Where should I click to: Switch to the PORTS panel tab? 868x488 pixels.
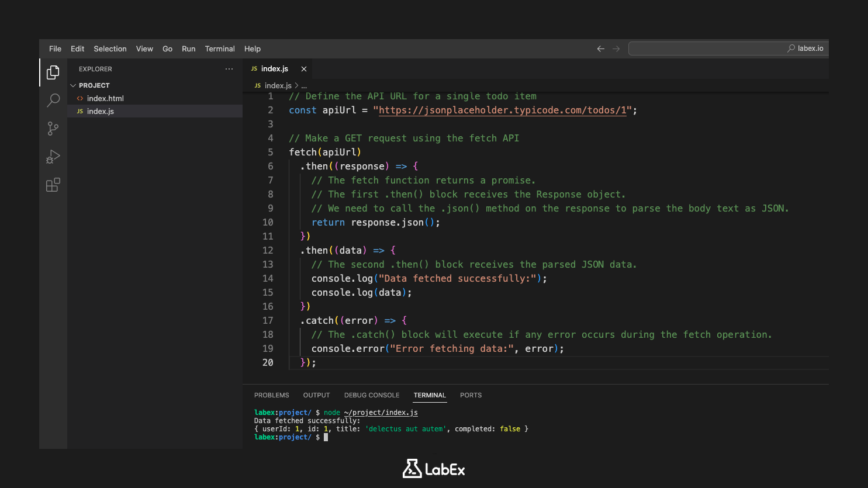pyautogui.click(x=471, y=395)
